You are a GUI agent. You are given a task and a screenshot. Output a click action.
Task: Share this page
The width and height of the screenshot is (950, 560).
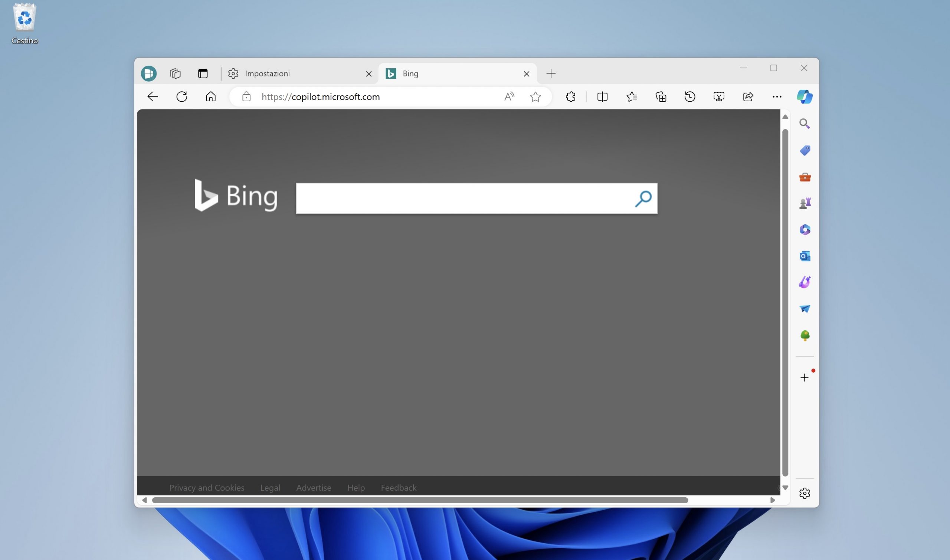748,96
